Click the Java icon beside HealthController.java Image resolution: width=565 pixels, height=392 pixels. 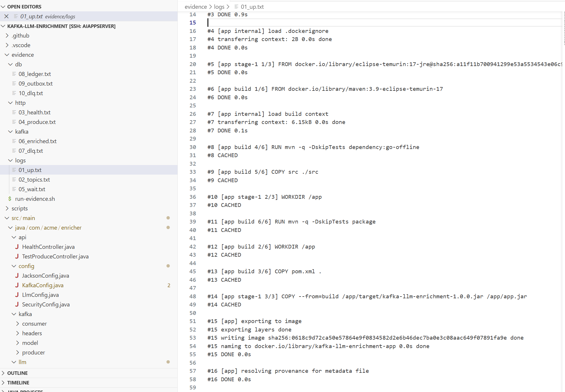click(17, 247)
